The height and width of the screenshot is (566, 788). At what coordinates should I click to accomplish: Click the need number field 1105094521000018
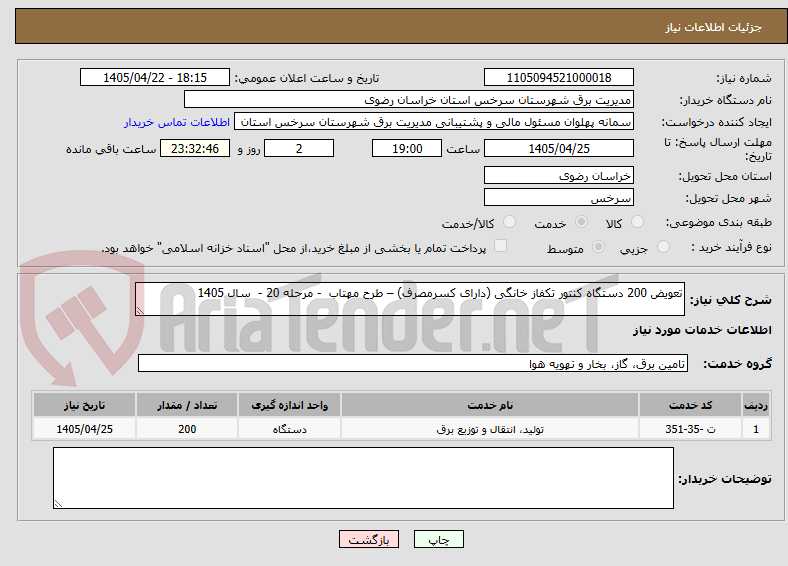(x=559, y=77)
